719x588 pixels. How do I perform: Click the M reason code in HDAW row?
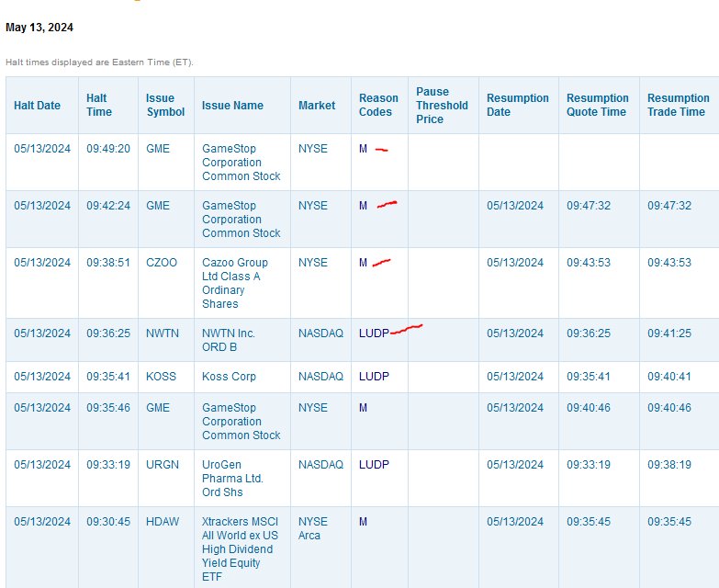(363, 522)
